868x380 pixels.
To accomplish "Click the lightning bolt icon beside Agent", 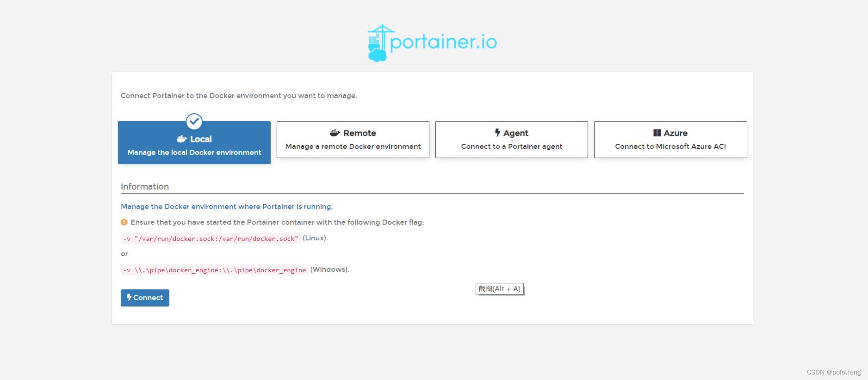I will click(497, 133).
